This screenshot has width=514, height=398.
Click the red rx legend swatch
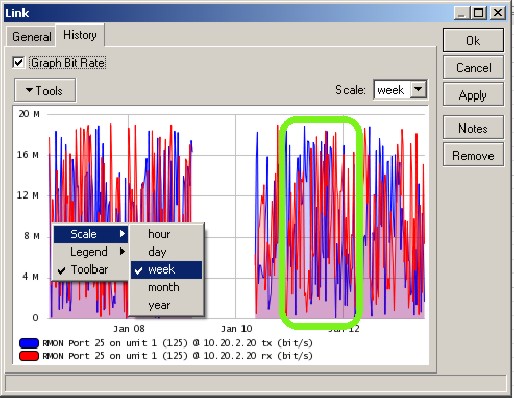(x=29, y=356)
